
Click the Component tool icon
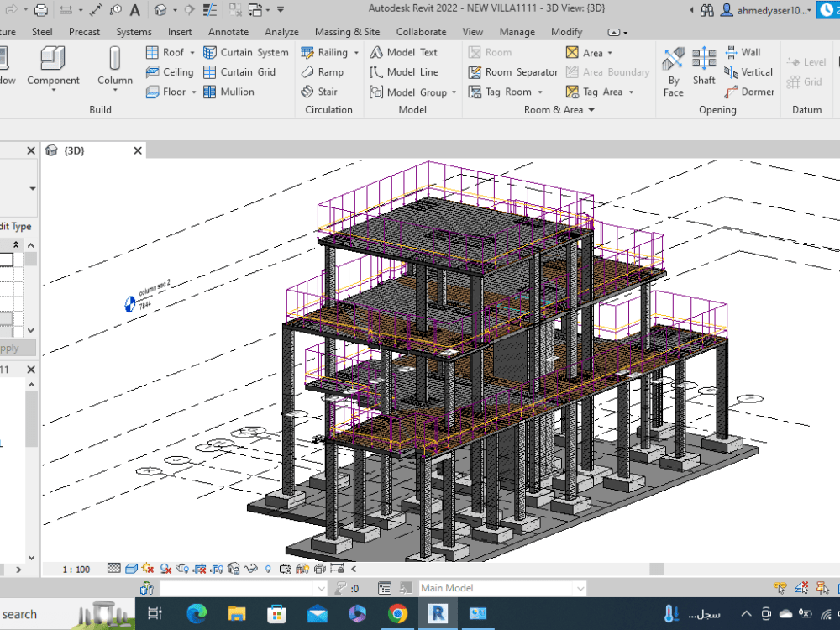(53, 58)
